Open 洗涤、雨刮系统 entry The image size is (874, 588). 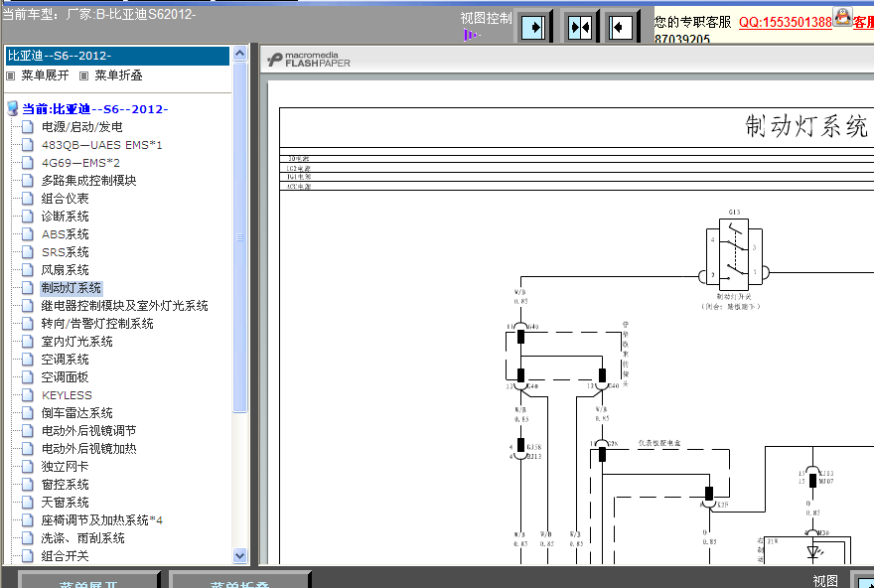click(82, 537)
